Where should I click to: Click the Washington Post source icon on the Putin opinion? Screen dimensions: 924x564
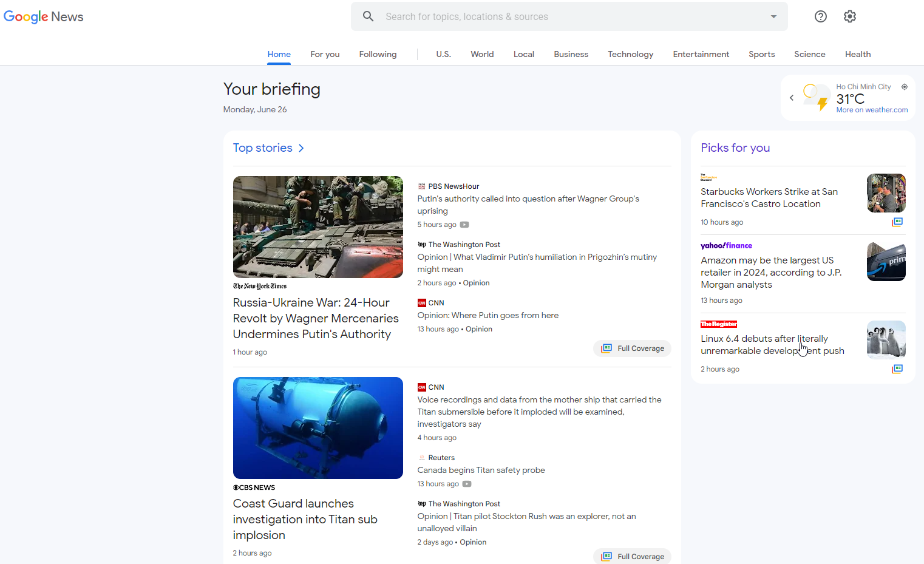click(422, 244)
